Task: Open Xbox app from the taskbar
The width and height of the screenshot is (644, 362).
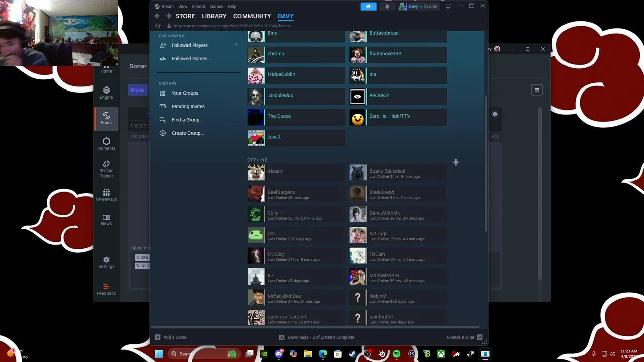Action: tap(441, 354)
